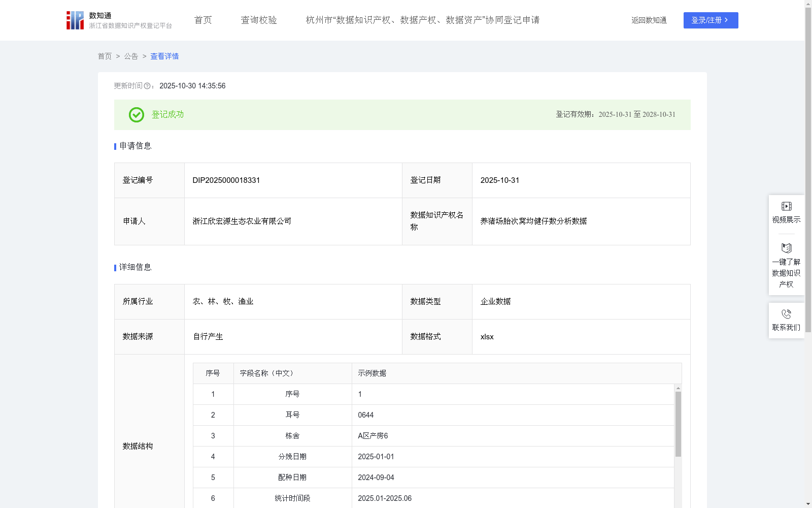
Task: Click industry value 农、林、牧、渔业
Action: (x=223, y=302)
